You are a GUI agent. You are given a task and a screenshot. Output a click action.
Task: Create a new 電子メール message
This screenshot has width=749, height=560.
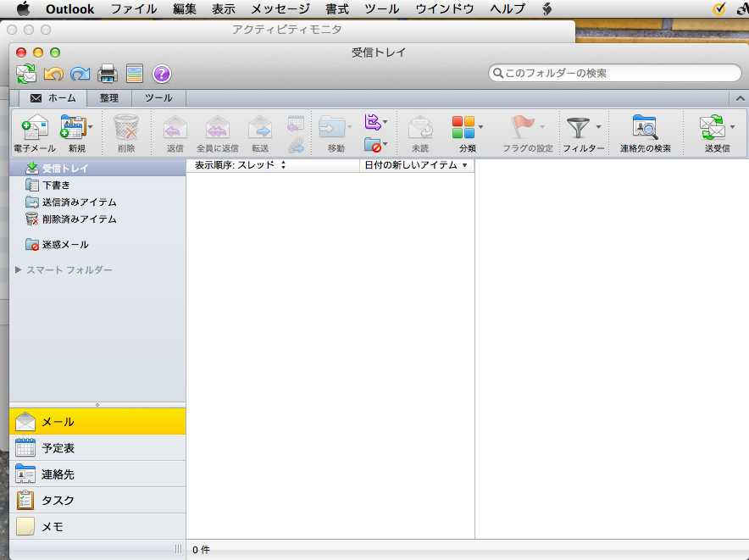[x=35, y=130]
